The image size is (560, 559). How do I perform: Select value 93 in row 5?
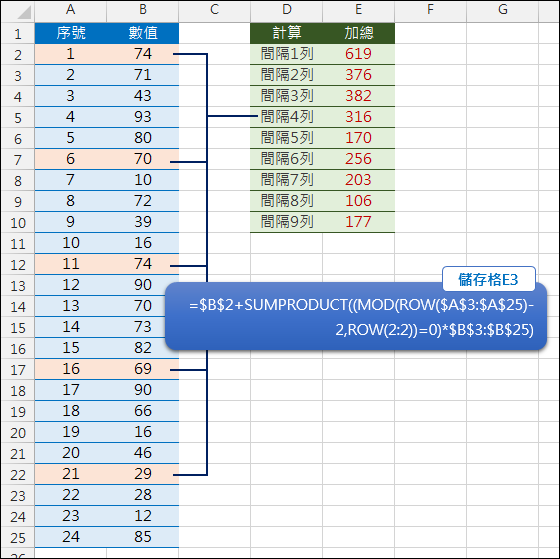point(142,117)
